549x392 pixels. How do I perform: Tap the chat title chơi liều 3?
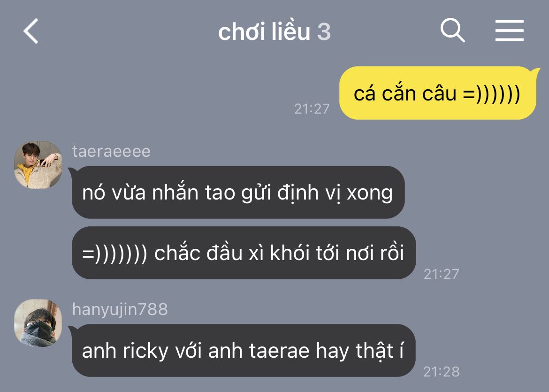pos(274,31)
